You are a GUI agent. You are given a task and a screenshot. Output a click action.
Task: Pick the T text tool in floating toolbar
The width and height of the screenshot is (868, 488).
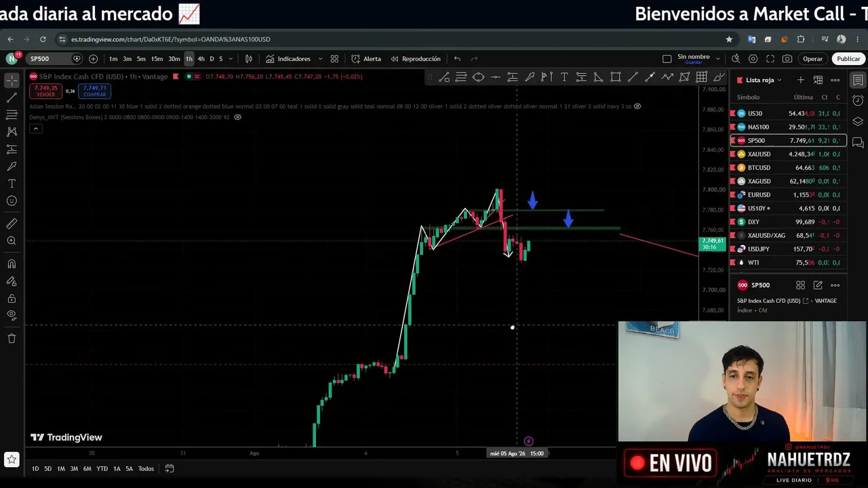564,77
